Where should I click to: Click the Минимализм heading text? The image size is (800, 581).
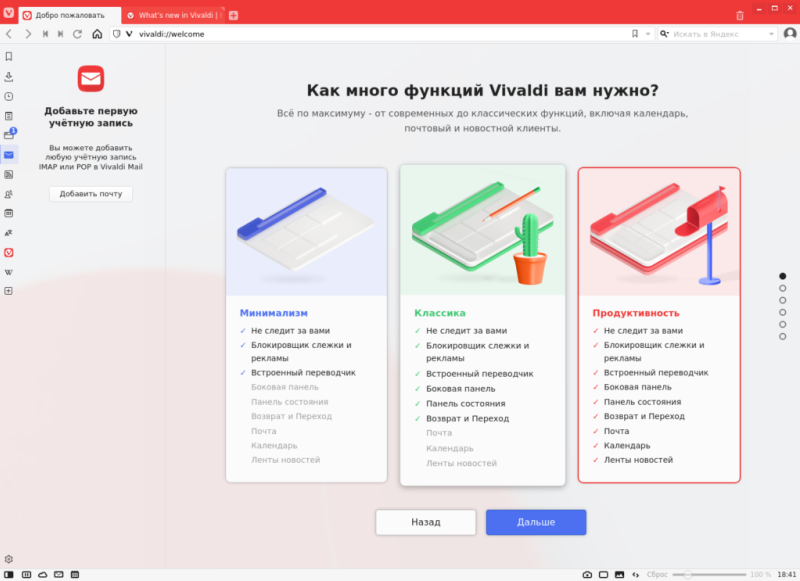(273, 313)
